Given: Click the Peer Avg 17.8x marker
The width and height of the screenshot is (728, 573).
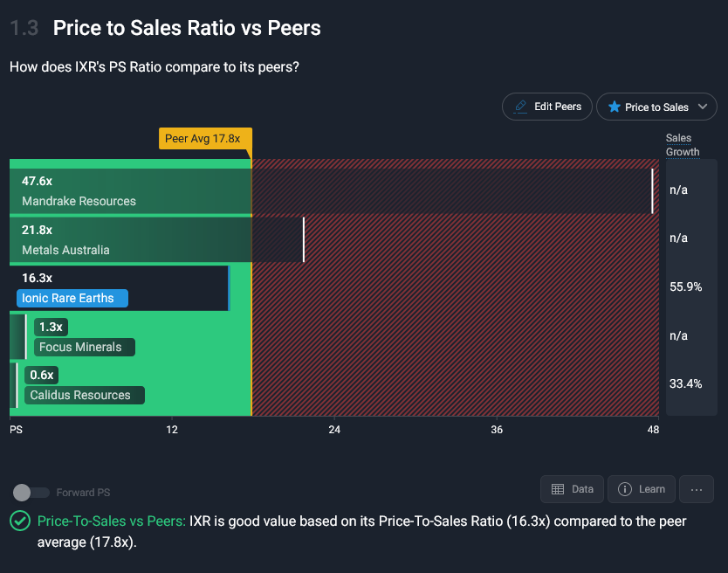Looking at the screenshot, I should [x=205, y=139].
